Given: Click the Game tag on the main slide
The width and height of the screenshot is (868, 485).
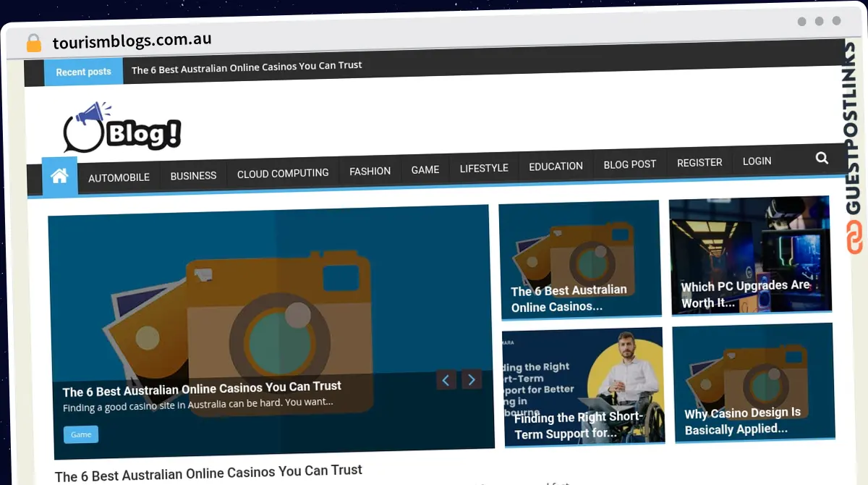Looking at the screenshot, I should [81, 434].
